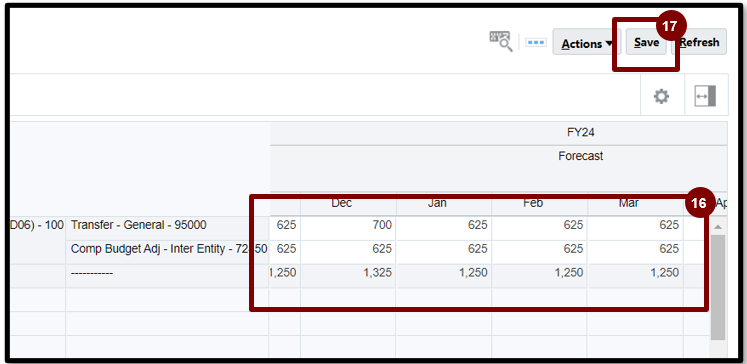Image resolution: width=747 pixels, height=364 pixels.
Task: Click Transfer General cell under Mar
Action: pyautogui.click(x=636, y=228)
